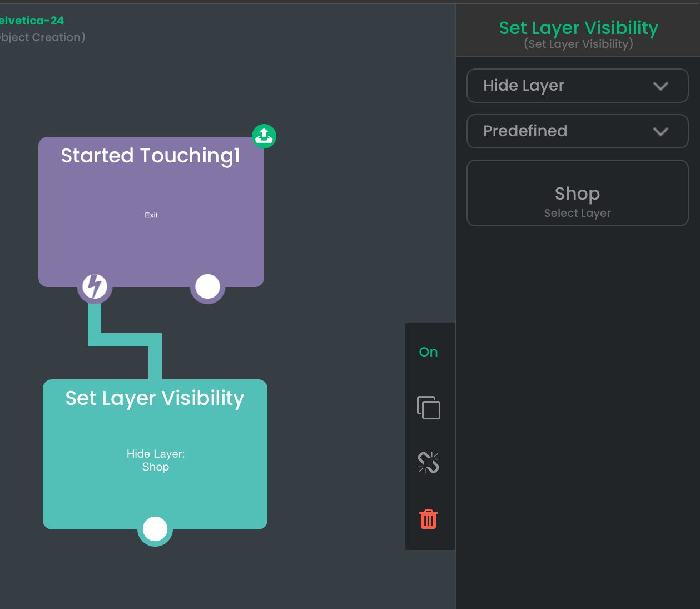The height and width of the screenshot is (609, 700).
Task: Click the Set Layer Visibility panel header
Action: [578, 33]
